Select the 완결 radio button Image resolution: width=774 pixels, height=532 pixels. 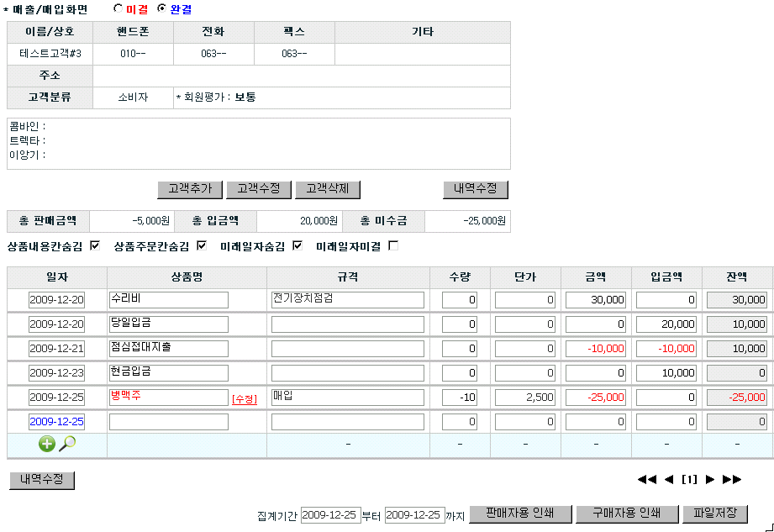162,9
